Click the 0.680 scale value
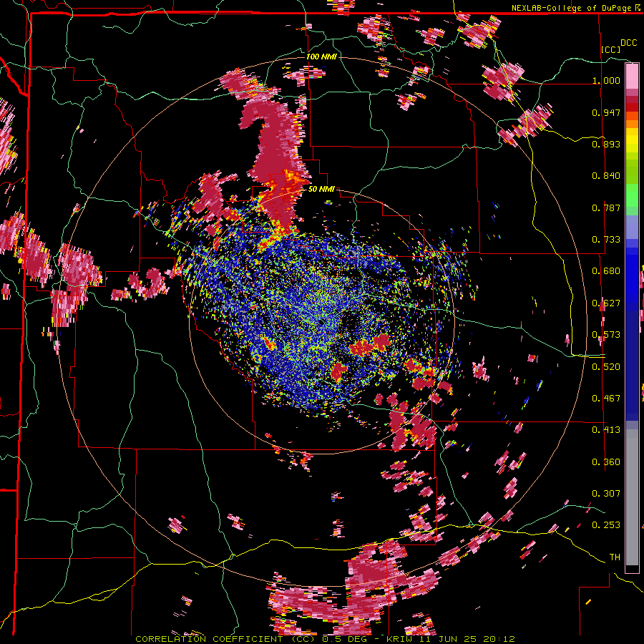 tap(606, 271)
